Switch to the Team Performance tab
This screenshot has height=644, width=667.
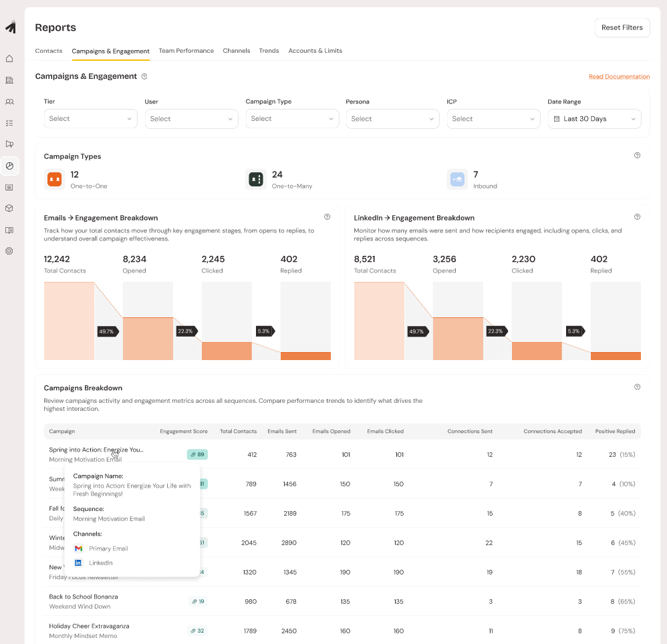(186, 51)
